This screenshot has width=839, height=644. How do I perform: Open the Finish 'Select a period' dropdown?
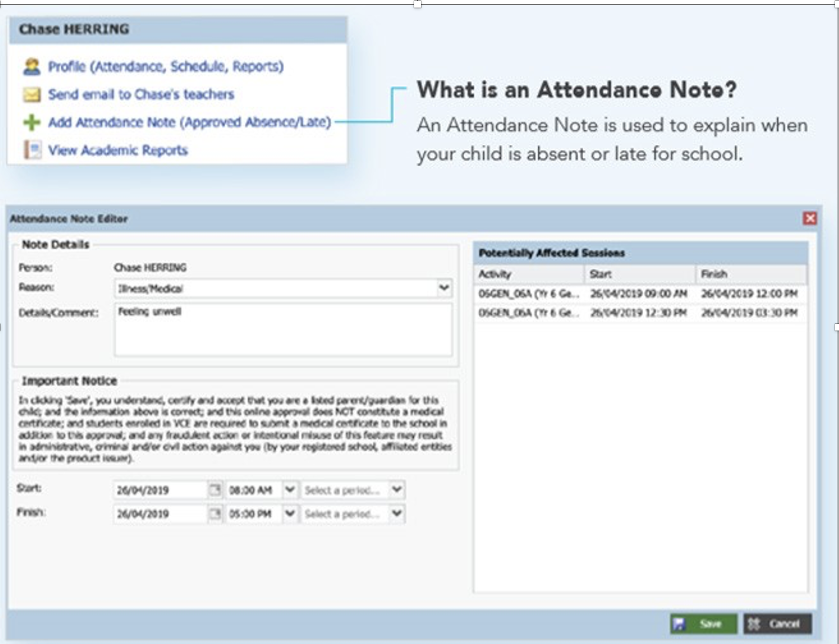(397, 513)
